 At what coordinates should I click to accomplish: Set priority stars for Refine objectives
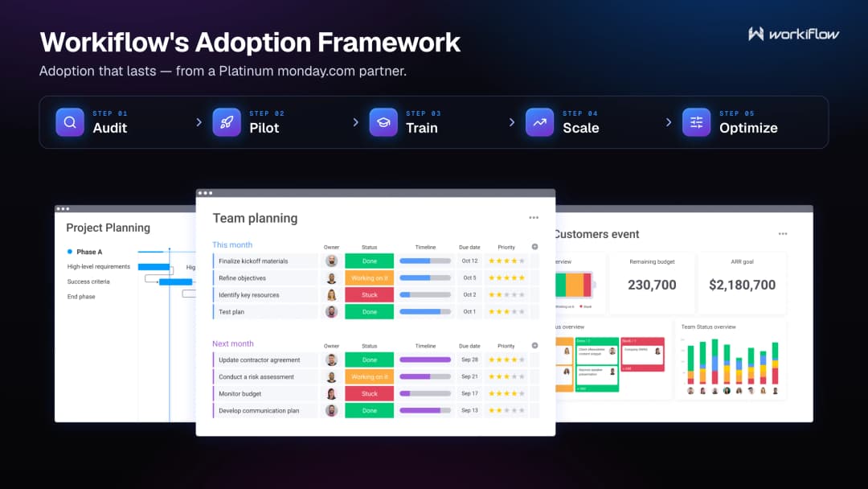point(506,278)
